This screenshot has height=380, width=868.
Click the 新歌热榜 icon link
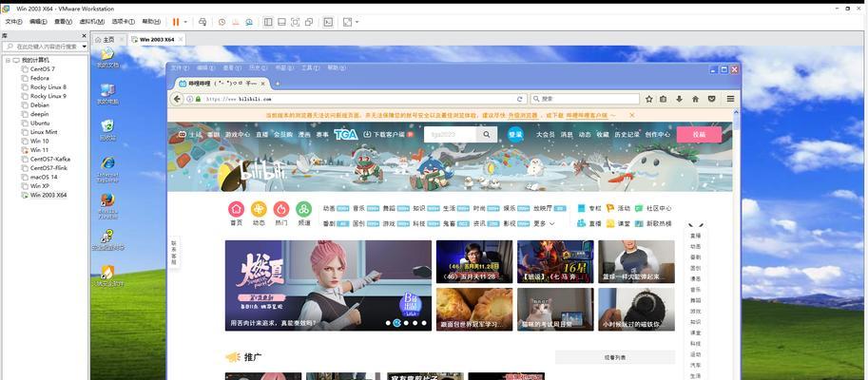tap(653, 223)
